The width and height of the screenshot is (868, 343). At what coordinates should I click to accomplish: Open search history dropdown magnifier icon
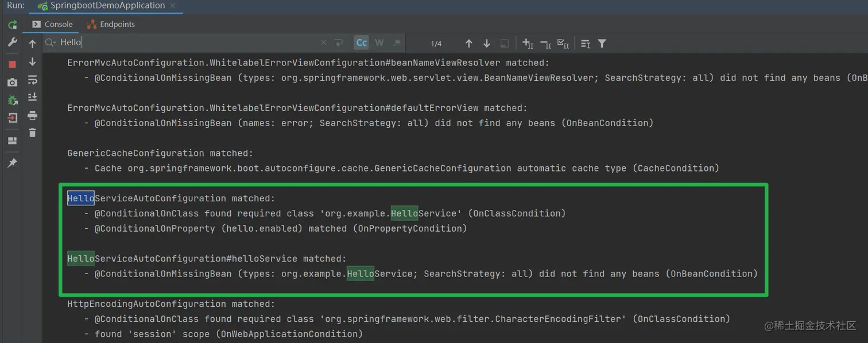51,43
